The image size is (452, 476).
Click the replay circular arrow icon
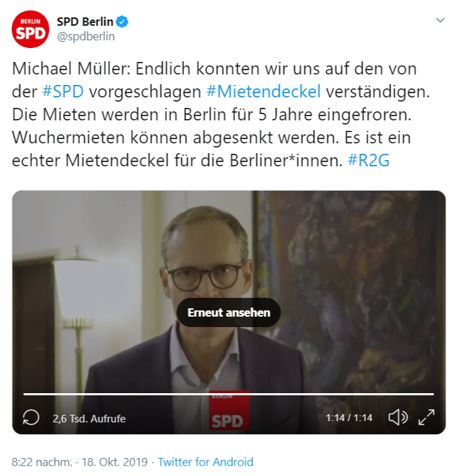31,418
